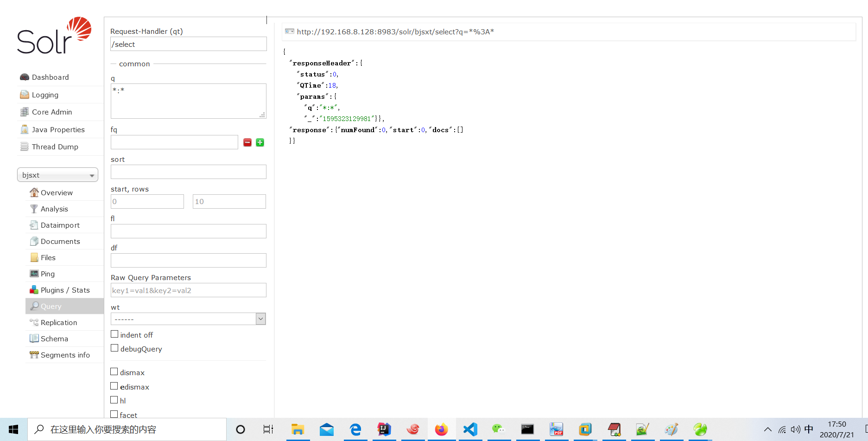
Task: Click the Replication icon
Action: tap(34, 322)
